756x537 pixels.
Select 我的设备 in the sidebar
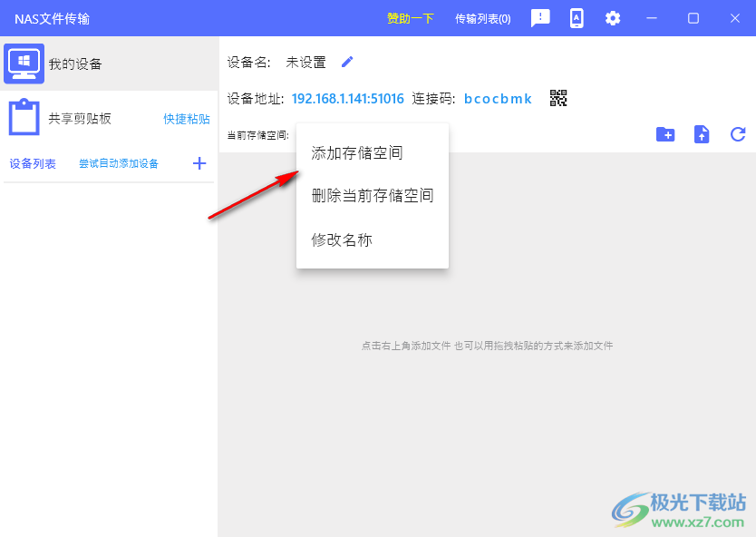(x=75, y=63)
